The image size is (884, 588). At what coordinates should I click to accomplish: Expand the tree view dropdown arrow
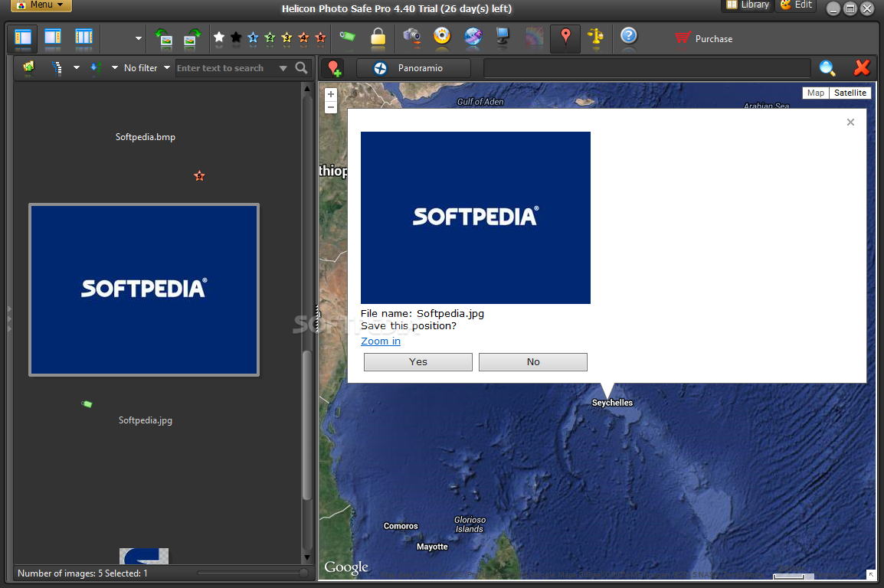click(x=76, y=67)
